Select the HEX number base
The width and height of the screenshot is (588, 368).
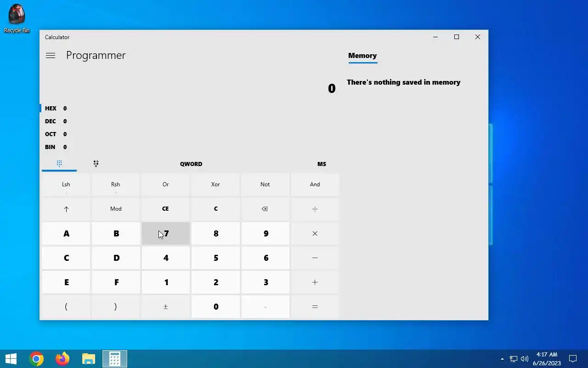pos(55,109)
